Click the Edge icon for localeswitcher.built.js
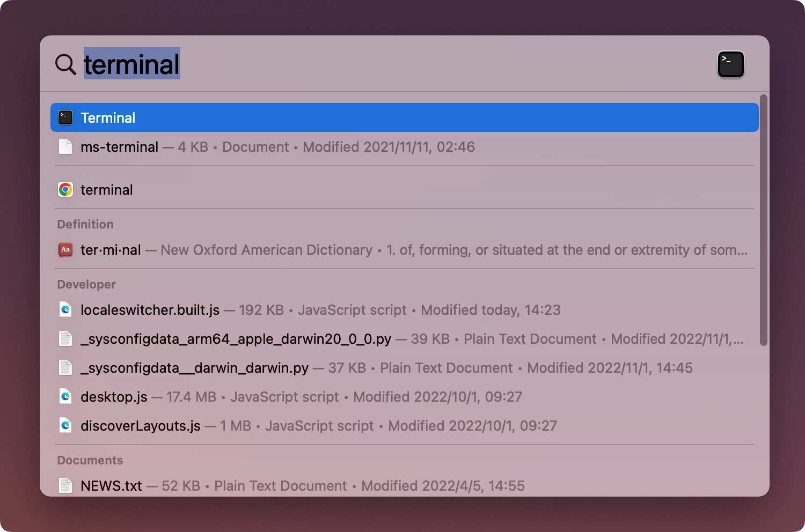Screen dimensions: 805x532 coord(65,309)
